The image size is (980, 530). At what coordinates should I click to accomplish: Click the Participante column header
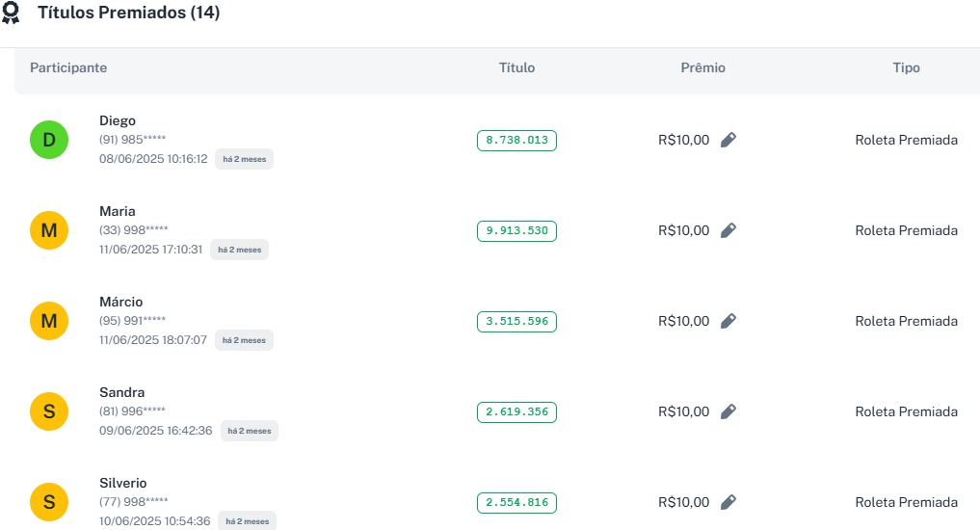point(68,68)
